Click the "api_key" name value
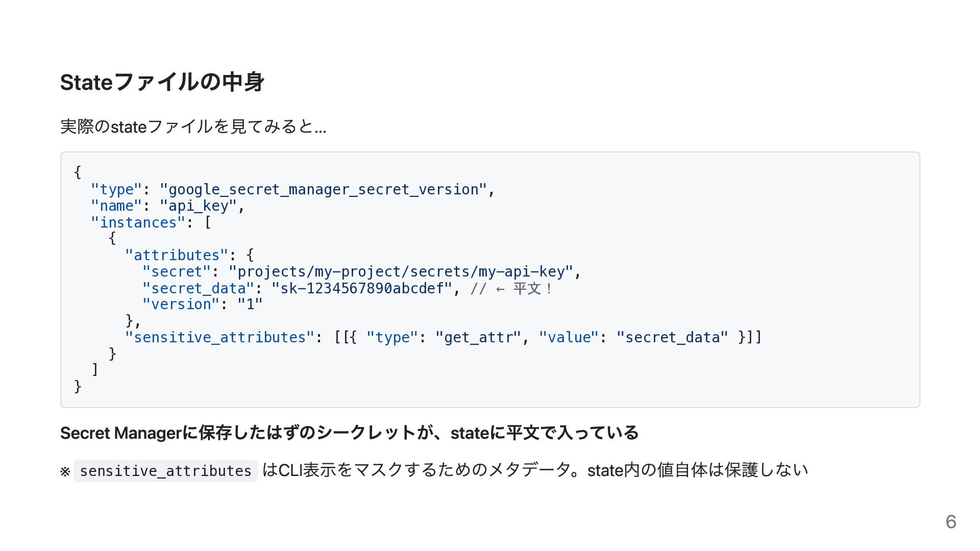The image size is (980, 551). click(198, 206)
